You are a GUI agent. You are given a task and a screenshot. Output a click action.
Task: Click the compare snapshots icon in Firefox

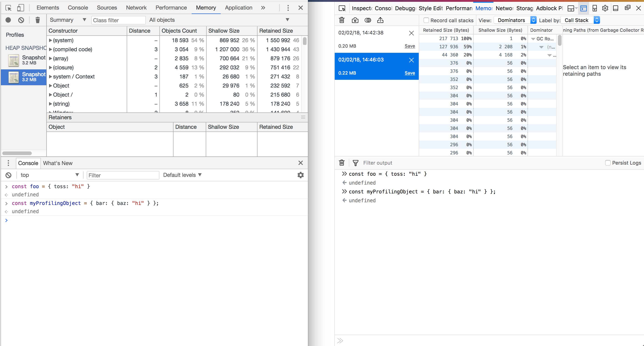point(368,20)
